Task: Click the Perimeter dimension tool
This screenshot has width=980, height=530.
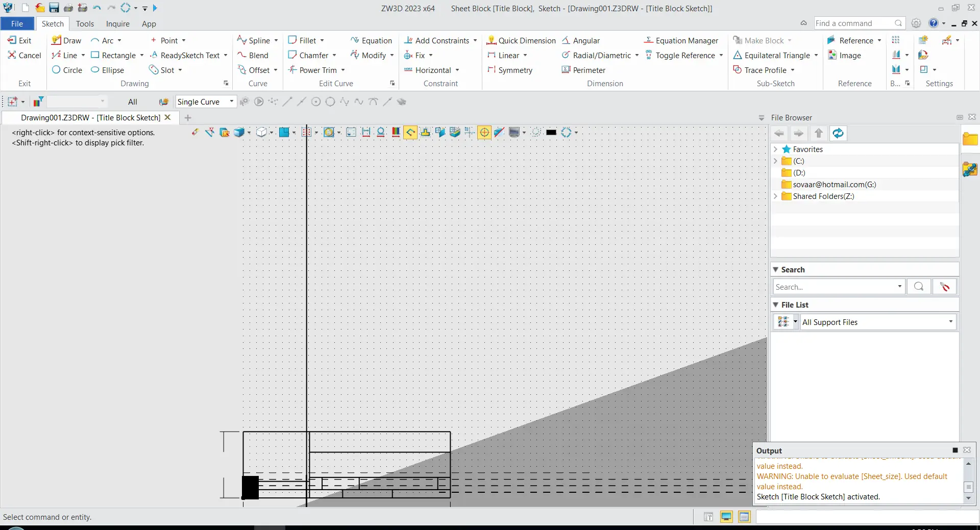Action: (x=583, y=70)
